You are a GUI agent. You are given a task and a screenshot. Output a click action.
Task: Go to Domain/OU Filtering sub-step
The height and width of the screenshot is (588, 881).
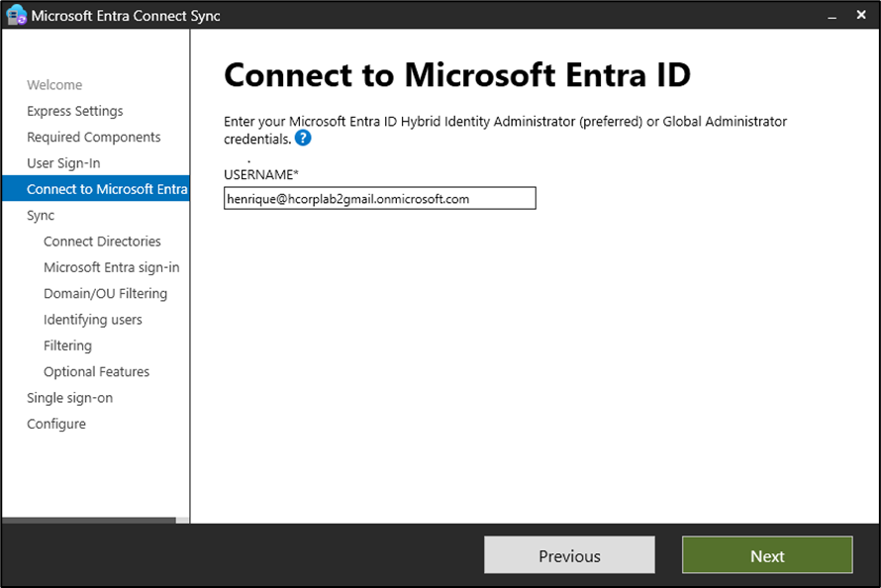click(105, 294)
